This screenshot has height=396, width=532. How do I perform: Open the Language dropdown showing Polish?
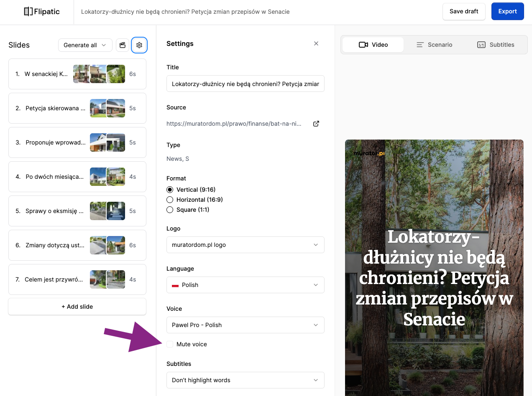tap(246, 285)
